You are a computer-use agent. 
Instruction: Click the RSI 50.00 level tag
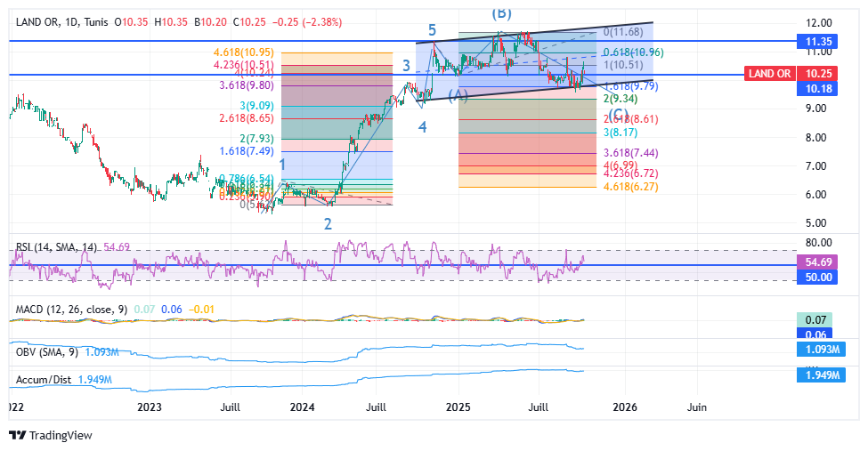click(817, 278)
